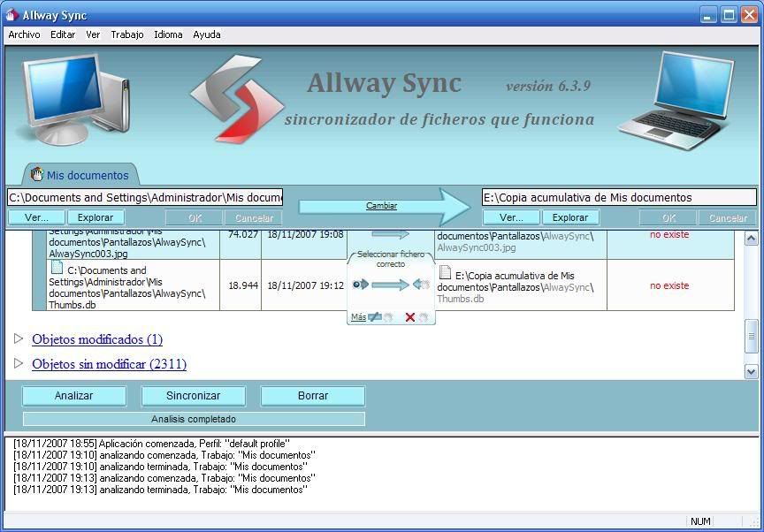
Task: Click the NUM indicator in the status bar
Action: click(x=700, y=521)
